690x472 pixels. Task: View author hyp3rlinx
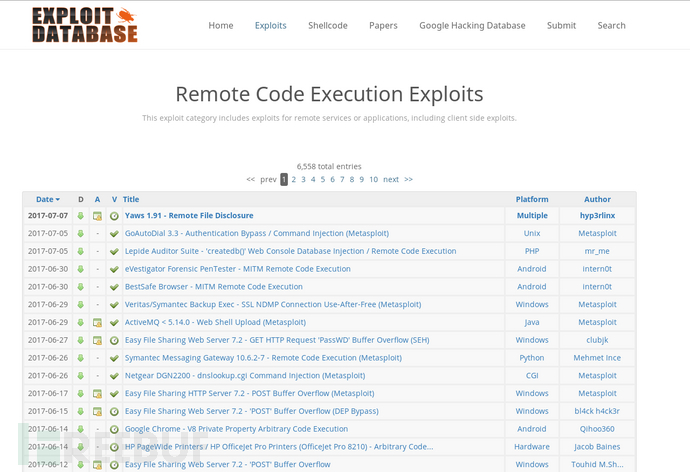coord(597,216)
